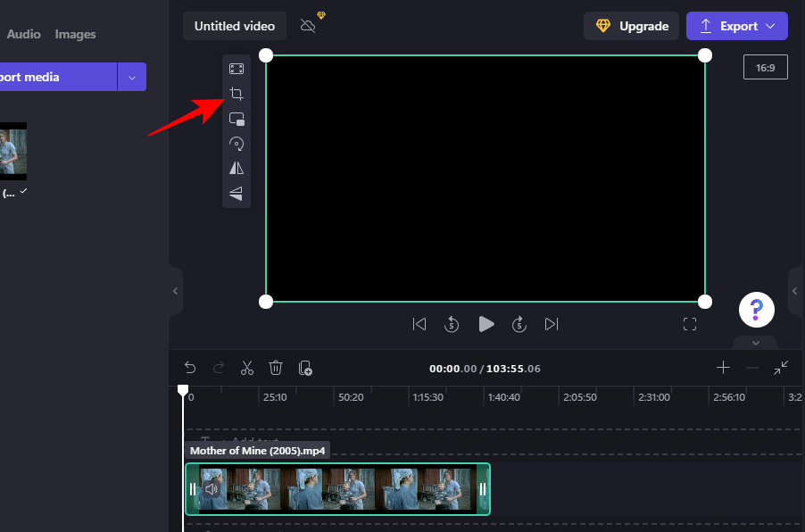805x532 pixels.
Task: Flip the video horizontally
Action: (x=237, y=168)
